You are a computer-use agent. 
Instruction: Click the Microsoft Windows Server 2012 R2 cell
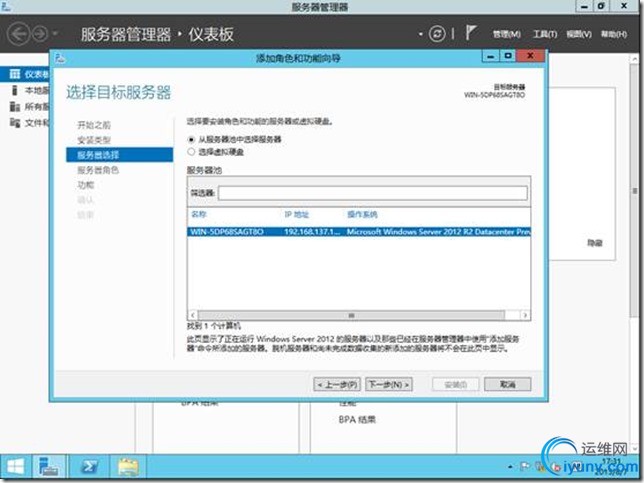tap(438, 232)
